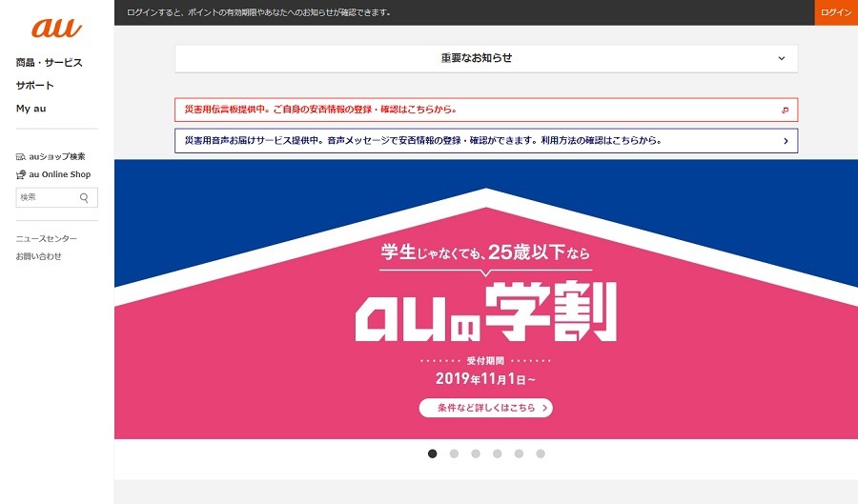Switch to the fifth carousel slide dot
Image resolution: width=858 pixels, height=504 pixels.
519,454
